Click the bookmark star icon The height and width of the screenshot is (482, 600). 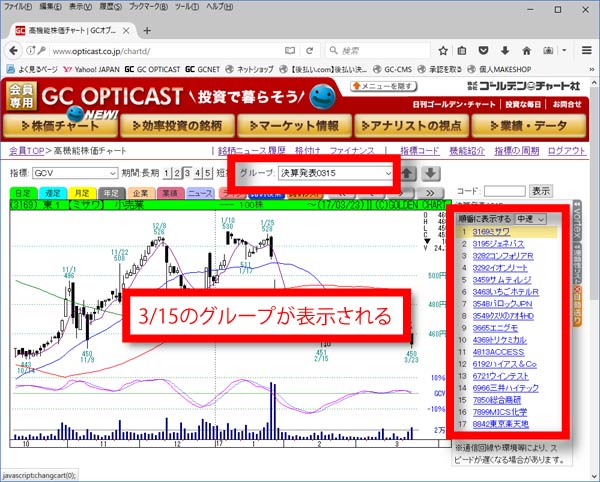pos(443,50)
